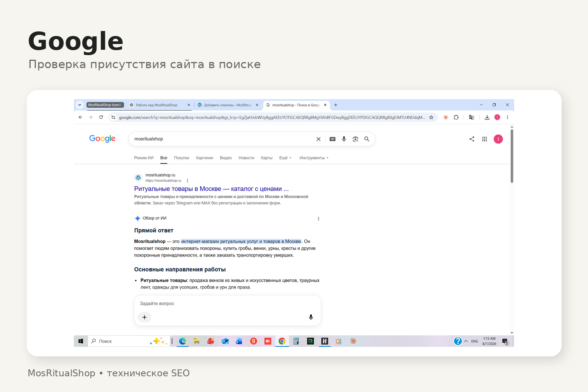588x392 pixels.
Task: Dictate a question via the AI box microphone
Action: (311, 317)
